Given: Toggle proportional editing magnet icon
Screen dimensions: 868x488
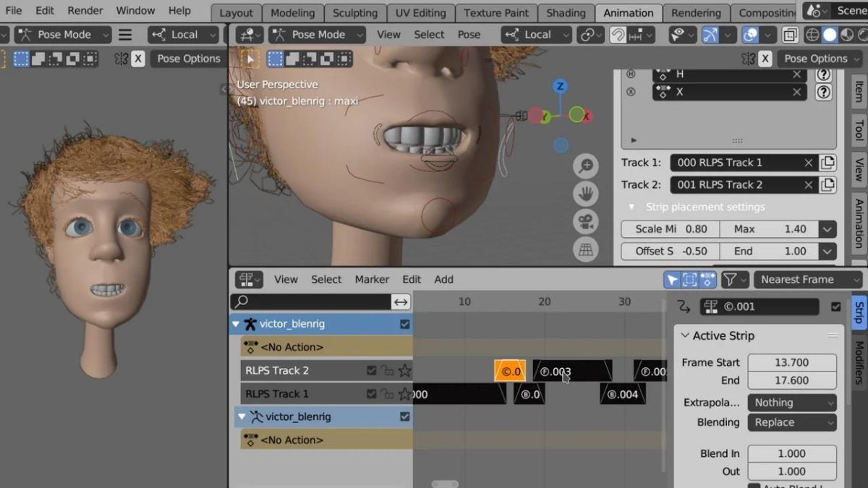Looking at the screenshot, I should pos(618,35).
